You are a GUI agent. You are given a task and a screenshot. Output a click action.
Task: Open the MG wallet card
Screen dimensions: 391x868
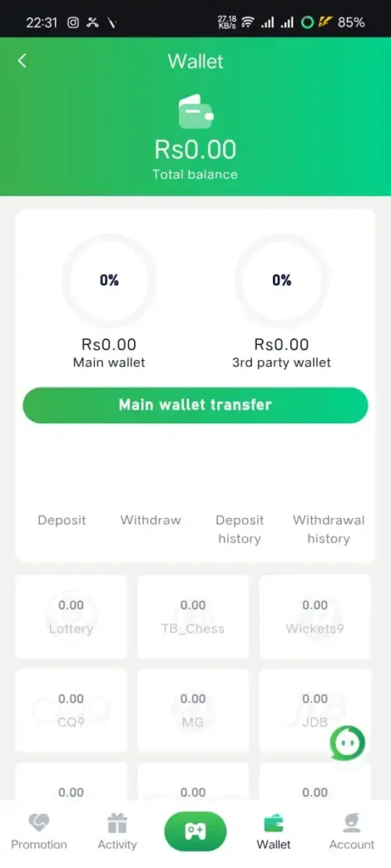[x=193, y=711]
